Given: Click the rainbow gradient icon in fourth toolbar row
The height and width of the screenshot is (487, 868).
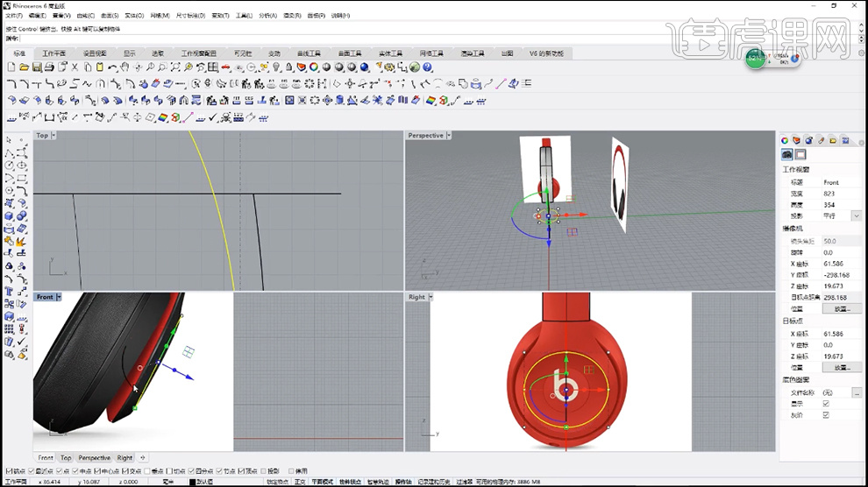Looking at the screenshot, I should point(163,117).
